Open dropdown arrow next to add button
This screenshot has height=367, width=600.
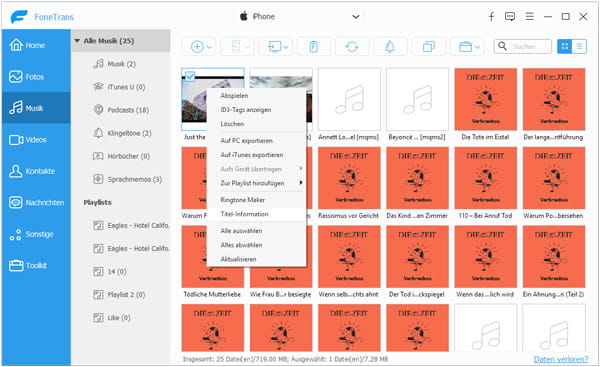209,47
